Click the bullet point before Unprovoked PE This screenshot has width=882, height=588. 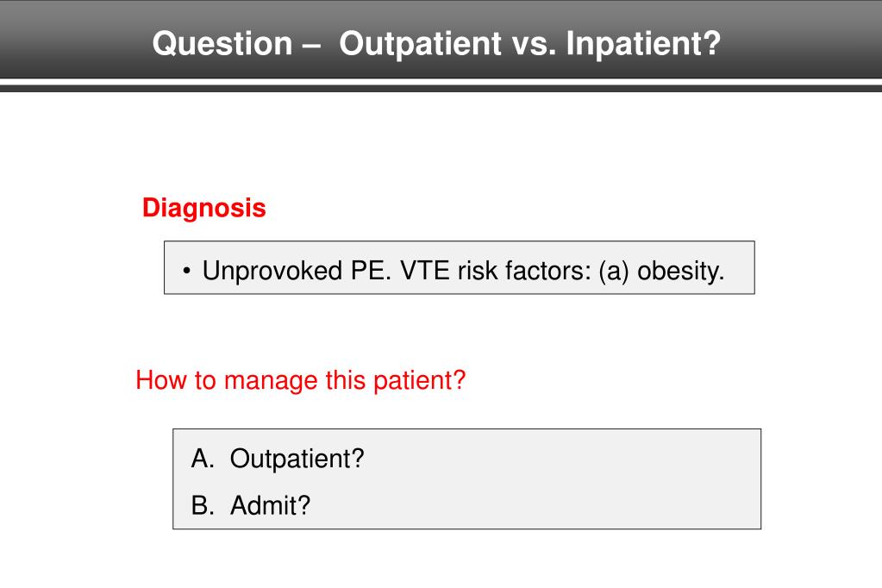pos(187,272)
